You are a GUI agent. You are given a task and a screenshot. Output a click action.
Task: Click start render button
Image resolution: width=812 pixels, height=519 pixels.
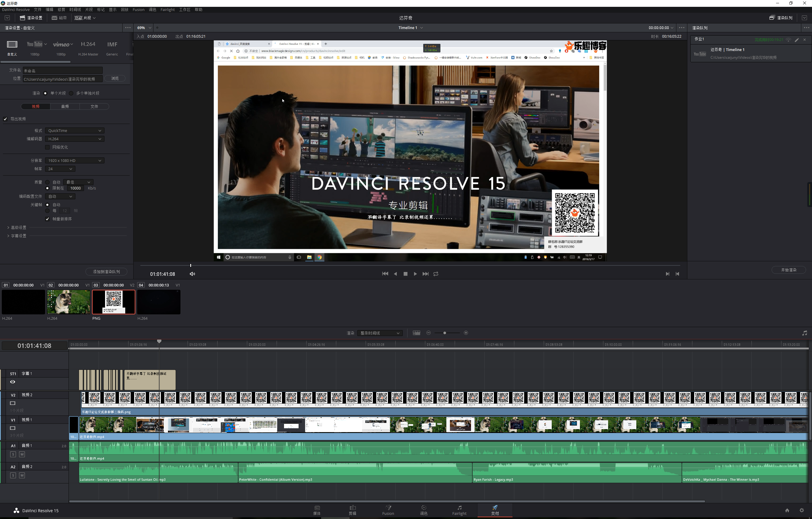click(789, 270)
